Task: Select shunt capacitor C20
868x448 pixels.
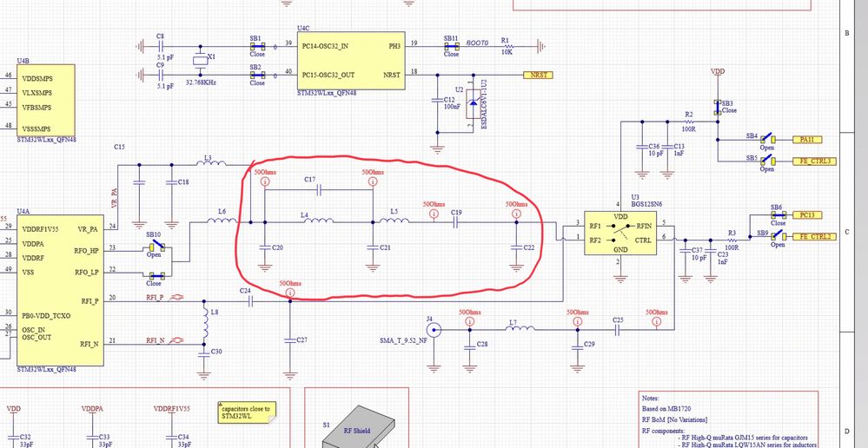Action: (265, 247)
